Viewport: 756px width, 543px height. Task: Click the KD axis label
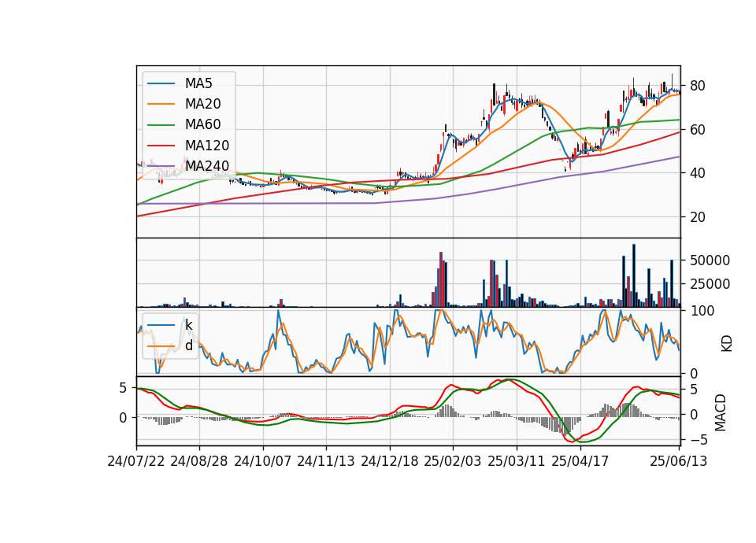[x=726, y=343]
